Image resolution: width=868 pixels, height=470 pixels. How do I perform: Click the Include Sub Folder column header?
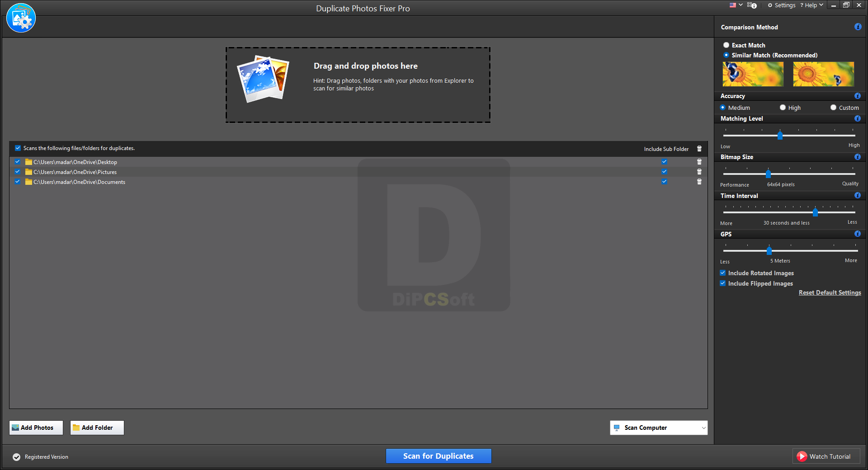pyautogui.click(x=666, y=149)
